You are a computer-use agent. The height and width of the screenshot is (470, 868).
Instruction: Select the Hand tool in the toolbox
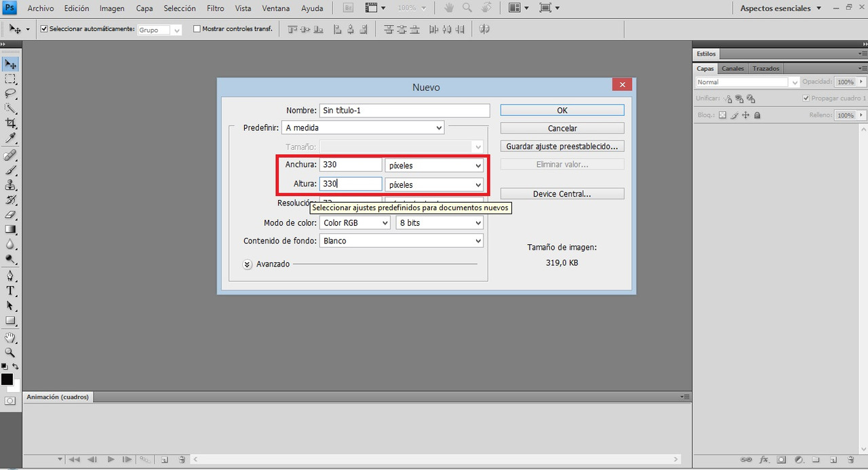10,338
